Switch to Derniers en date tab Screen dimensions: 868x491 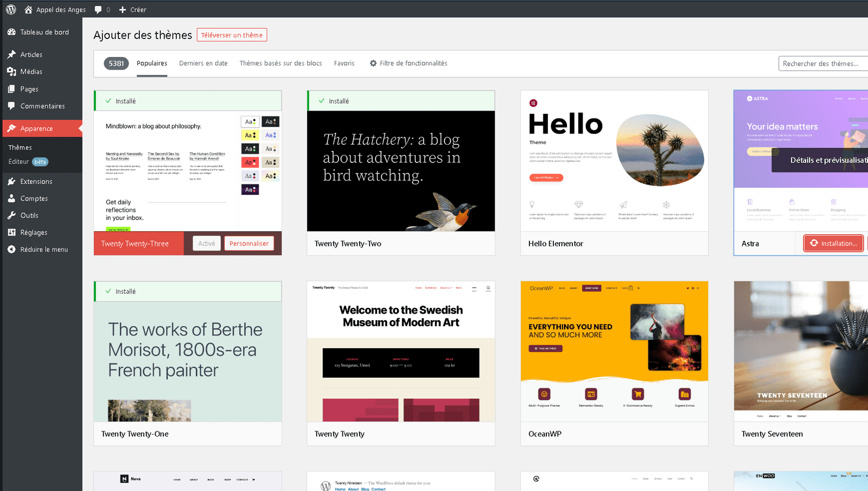point(203,63)
